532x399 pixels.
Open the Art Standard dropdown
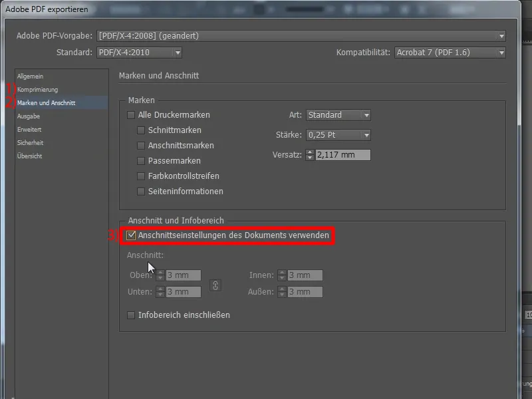[338, 115]
